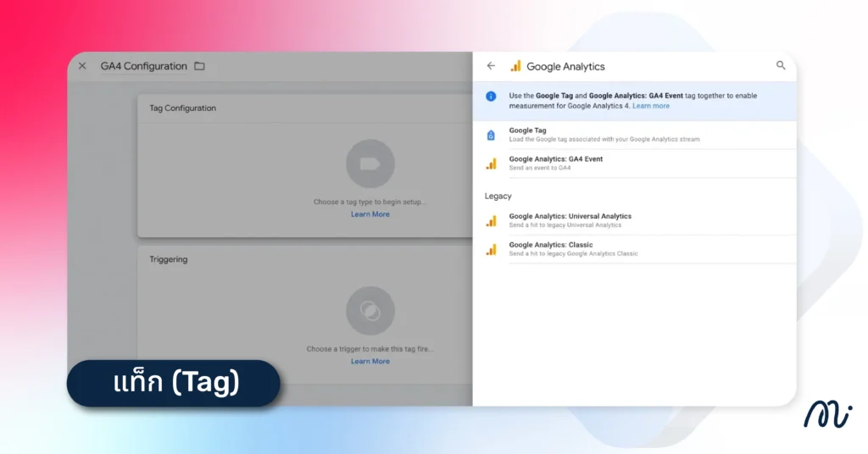Screen dimensions: 868x454
Task: Select Google Analytics: Universal Analytics
Action: [x=635, y=220]
